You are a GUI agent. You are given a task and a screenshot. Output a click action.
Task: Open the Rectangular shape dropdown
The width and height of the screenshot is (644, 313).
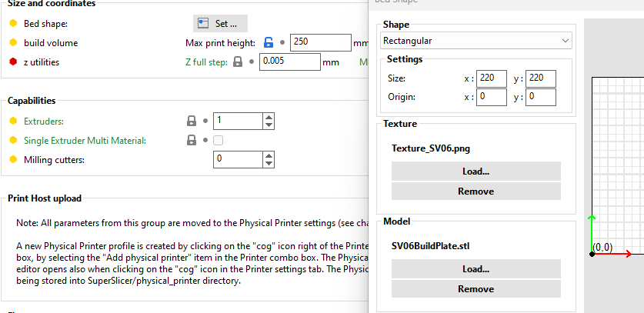[476, 40]
